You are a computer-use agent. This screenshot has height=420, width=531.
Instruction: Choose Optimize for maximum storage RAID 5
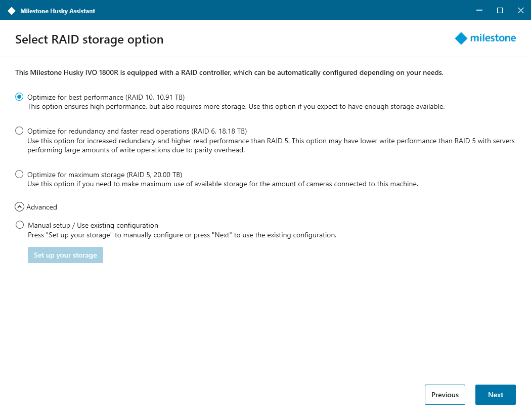pyautogui.click(x=19, y=174)
